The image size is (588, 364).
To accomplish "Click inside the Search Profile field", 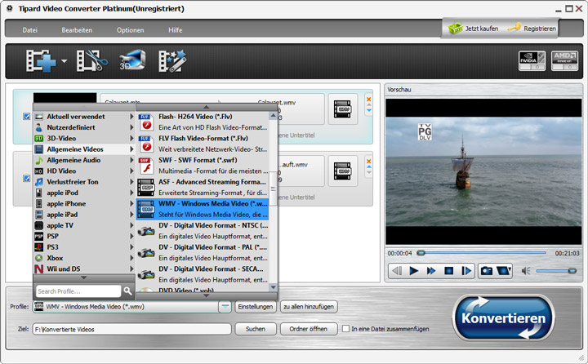I will (78, 291).
